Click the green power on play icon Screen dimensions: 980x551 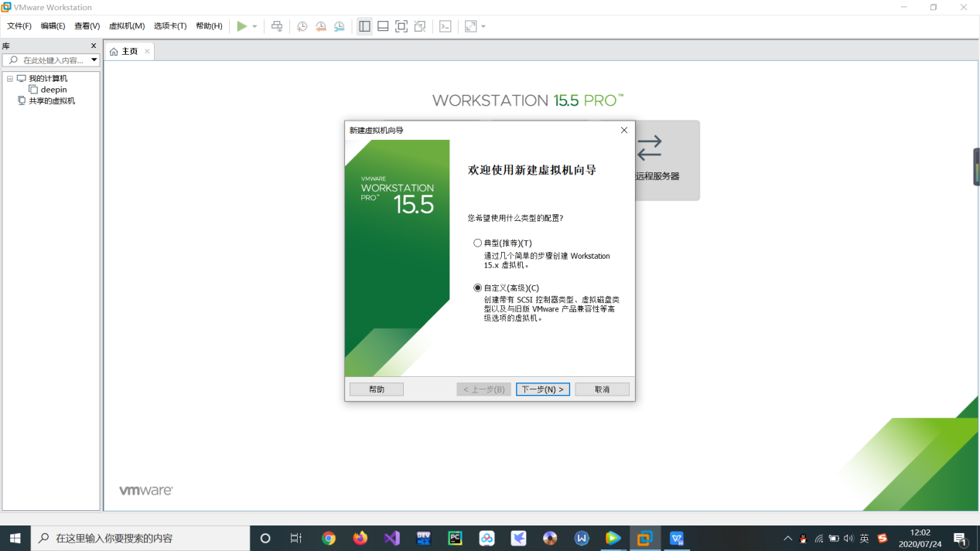pos(242,26)
